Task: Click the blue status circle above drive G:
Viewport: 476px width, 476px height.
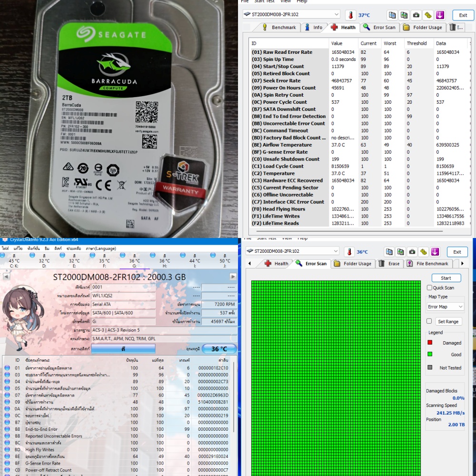Action: point(122,255)
